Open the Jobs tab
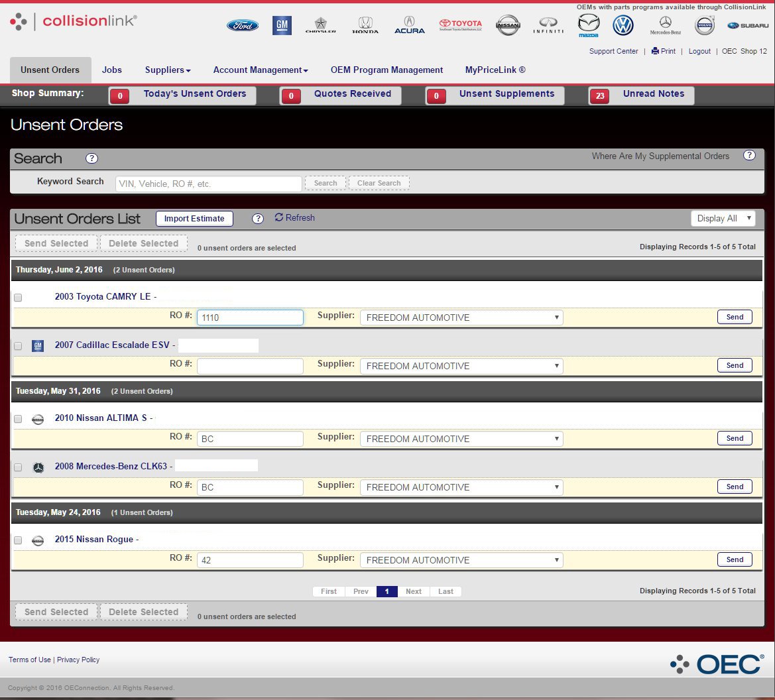775x700 pixels. (111, 70)
